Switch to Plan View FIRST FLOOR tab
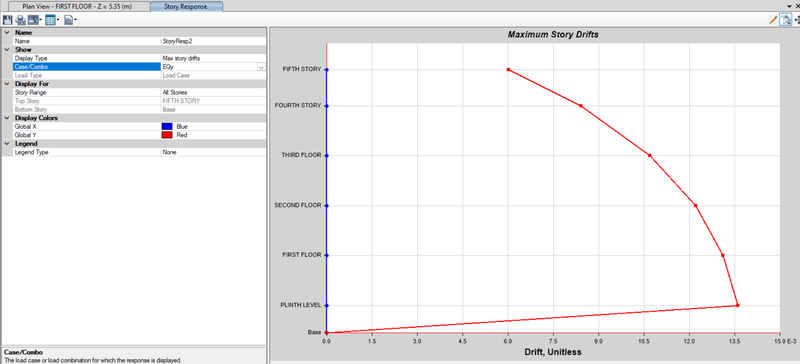Viewport: 800px width, 364px height. click(77, 7)
